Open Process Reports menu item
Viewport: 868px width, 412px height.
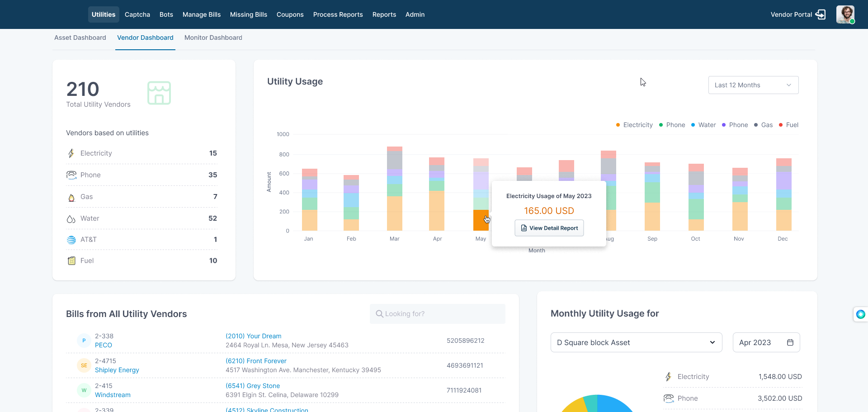(338, 14)
